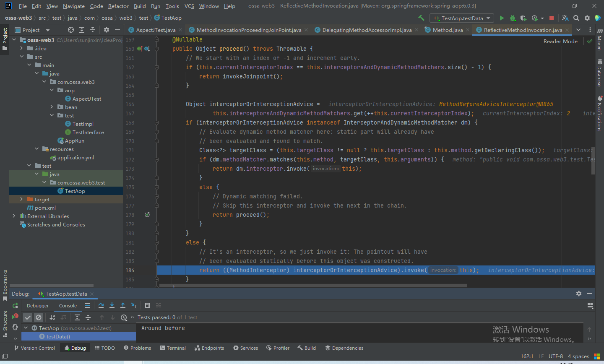Expand all test results icon
Viewport: 604px width, 364px height.
(x=77, y=317)
